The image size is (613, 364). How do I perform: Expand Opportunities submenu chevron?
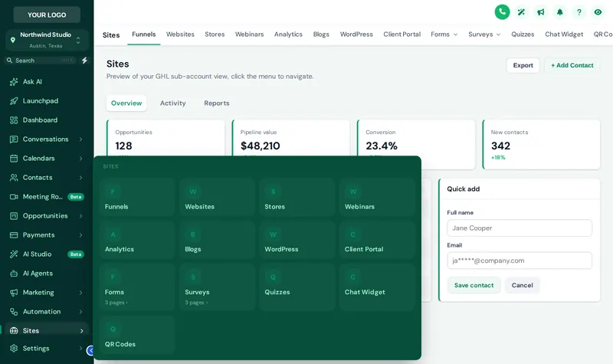81,216
